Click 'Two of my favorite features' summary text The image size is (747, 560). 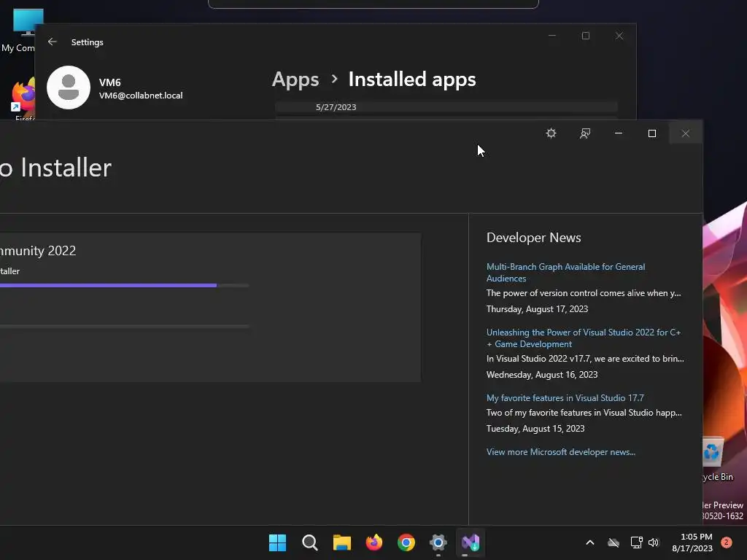click(x=584, y=413)
